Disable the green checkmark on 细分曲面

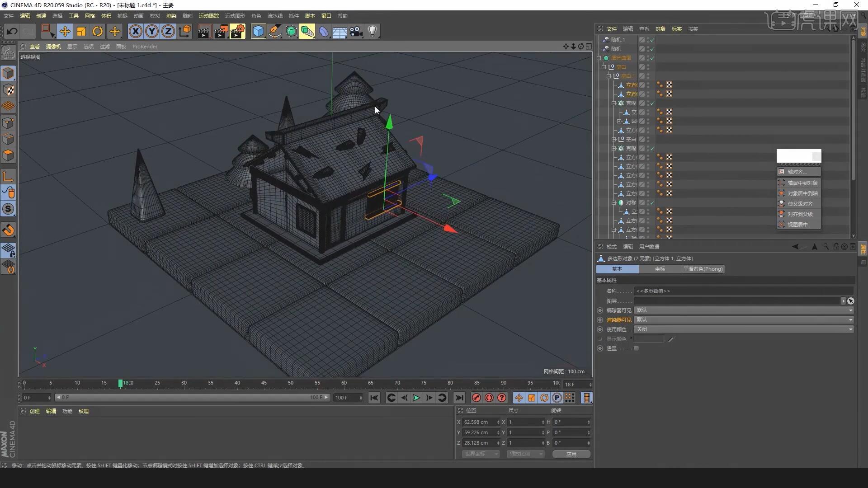[x=652, y=58]
